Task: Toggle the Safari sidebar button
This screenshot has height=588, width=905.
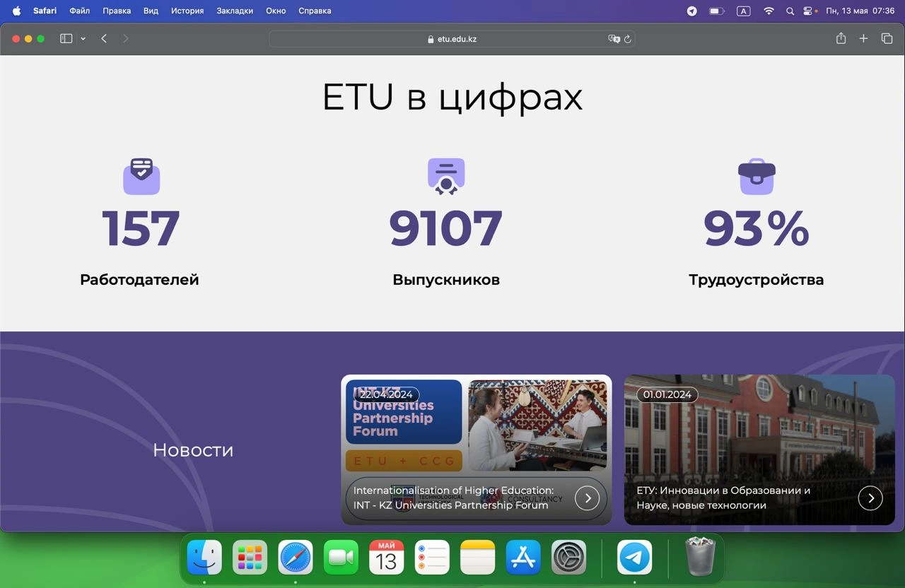Action: tap(66, 39)
